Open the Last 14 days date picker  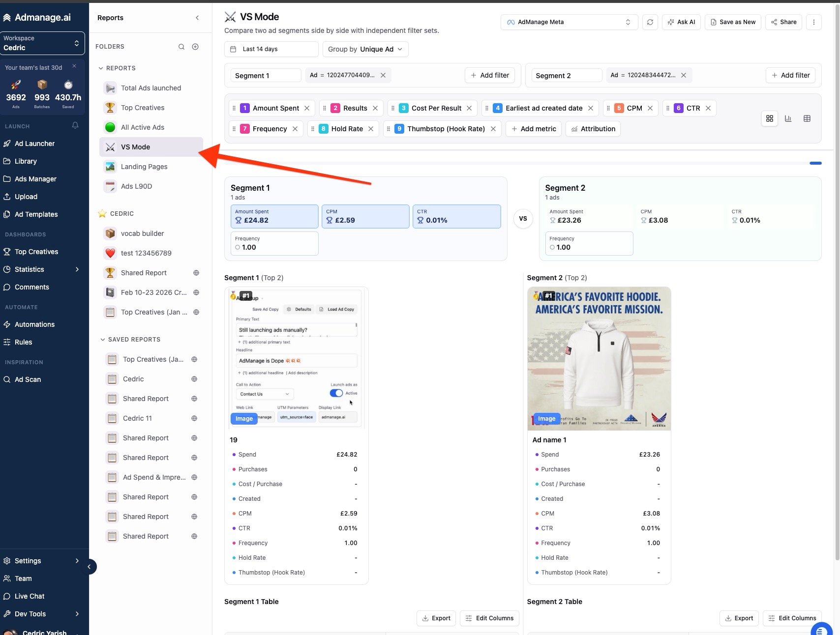tap(271, 49)
